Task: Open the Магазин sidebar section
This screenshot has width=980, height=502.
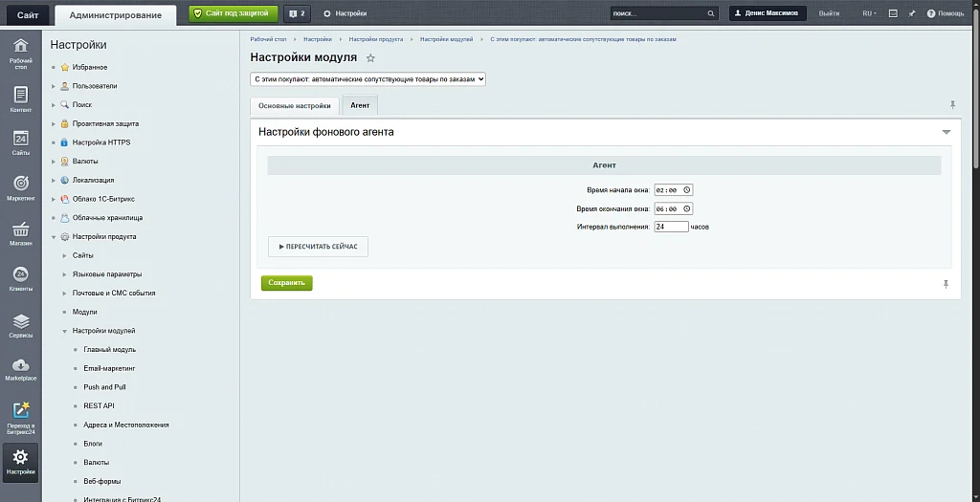Action: pos(21,233)
